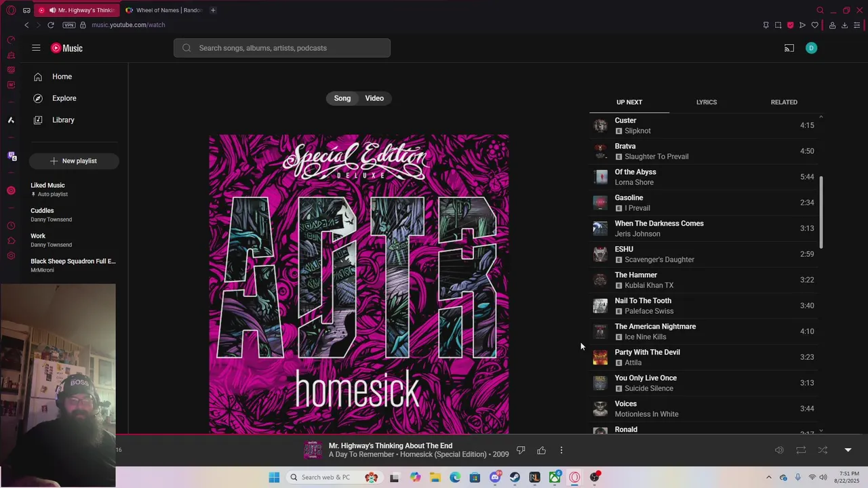Select the LYRICS tab

pos(707,102)
